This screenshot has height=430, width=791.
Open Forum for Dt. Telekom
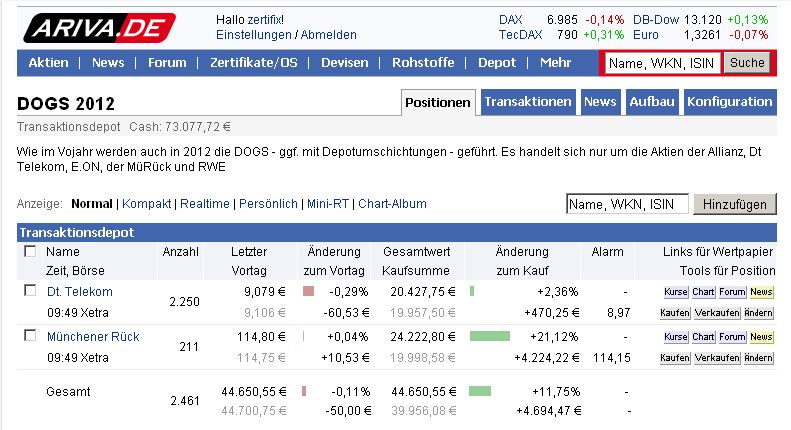732,292
